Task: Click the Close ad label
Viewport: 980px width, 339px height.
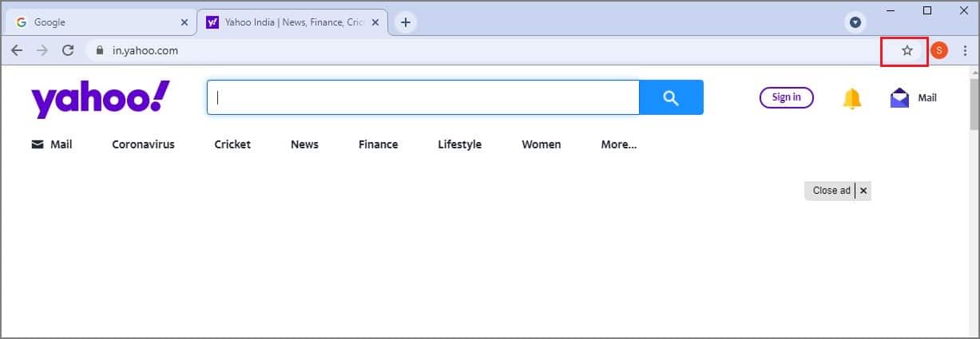Action: coord(831,191)
